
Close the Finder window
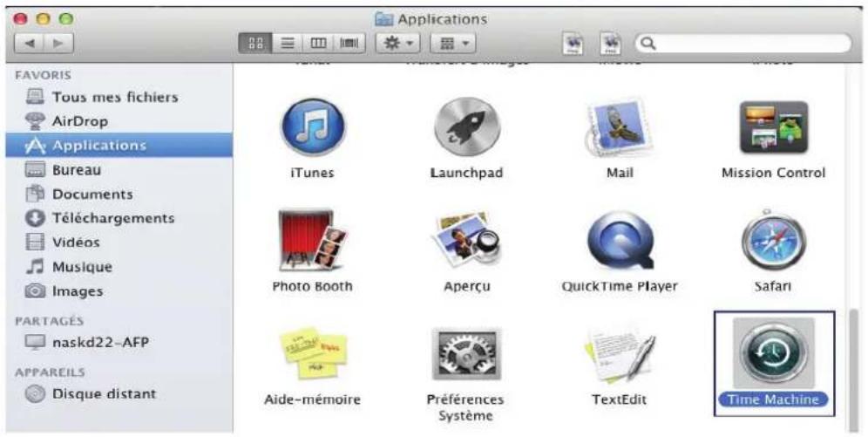point(21,18)
